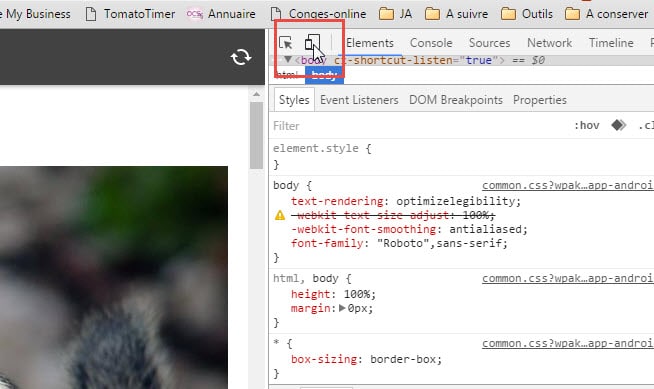Click the page vertical scrollbar thumb
This screenshot has height=389, width=654.
pos(256,135)
